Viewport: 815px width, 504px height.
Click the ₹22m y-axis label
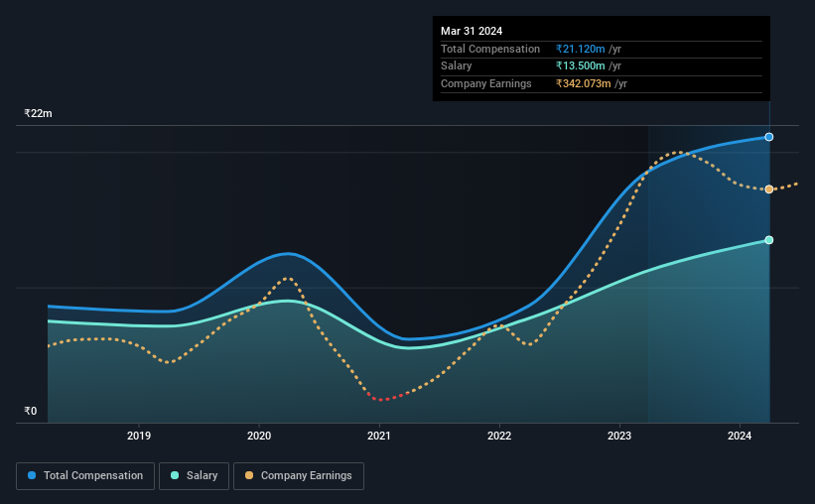pyautogui.click(x=38, y=113)
